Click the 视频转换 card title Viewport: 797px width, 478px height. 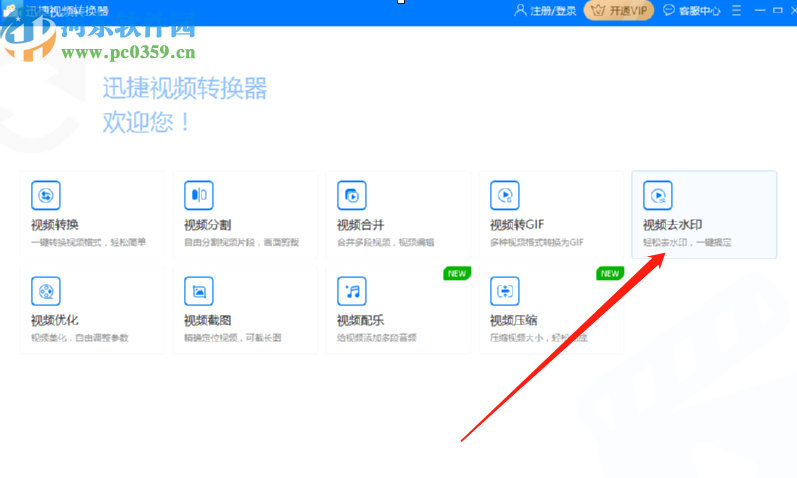55,225
